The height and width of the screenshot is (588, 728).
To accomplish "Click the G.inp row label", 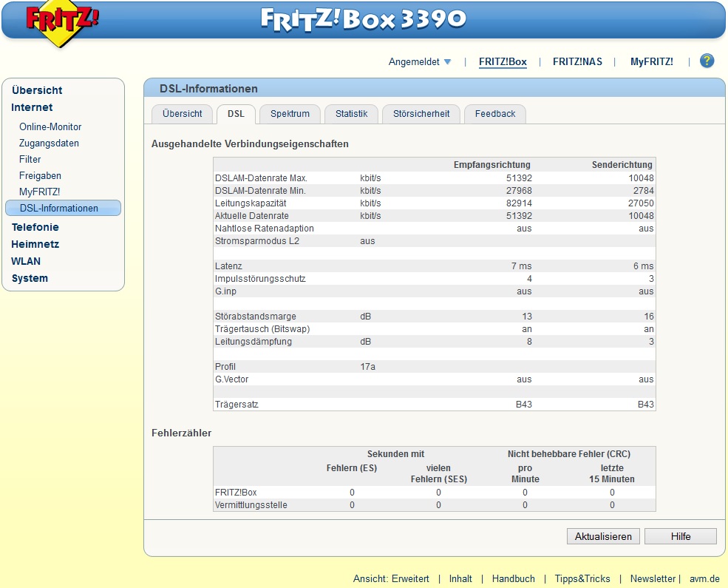I will pyautogui.click(x=225, y=291).
